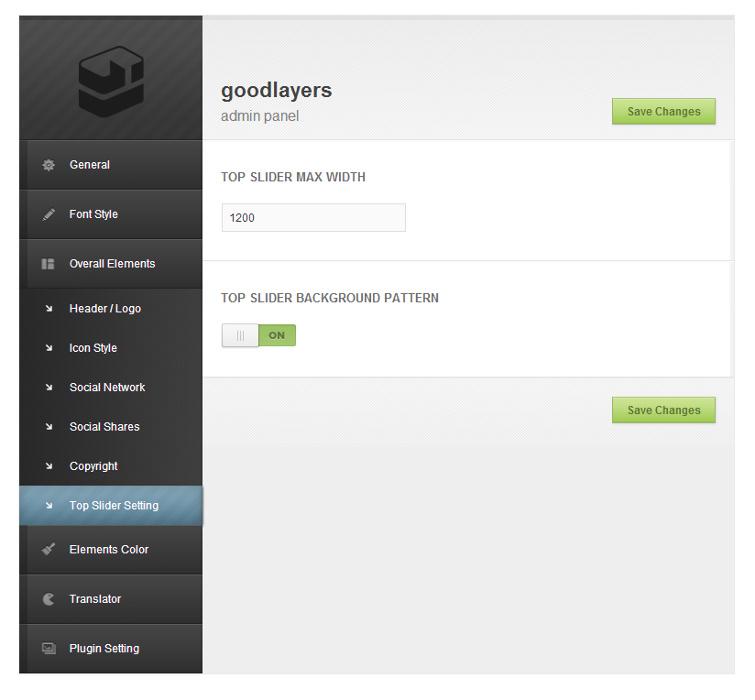Viewport: 755px width, 700px height.
Task: Select Header / Logo submenu item
Action: pyautogui.click(x=111, y=309)
